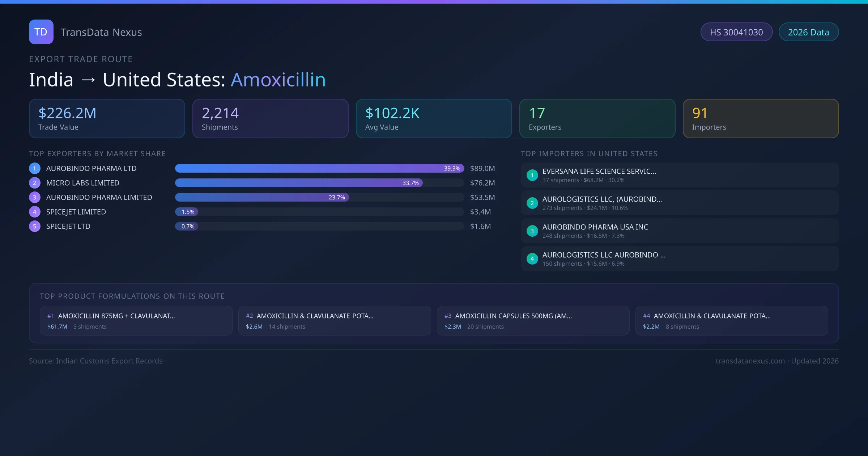868x456 pixels.
Task: Open the #3 Amoxicillin Capsules 500MG card
Action: coord(533,321)
